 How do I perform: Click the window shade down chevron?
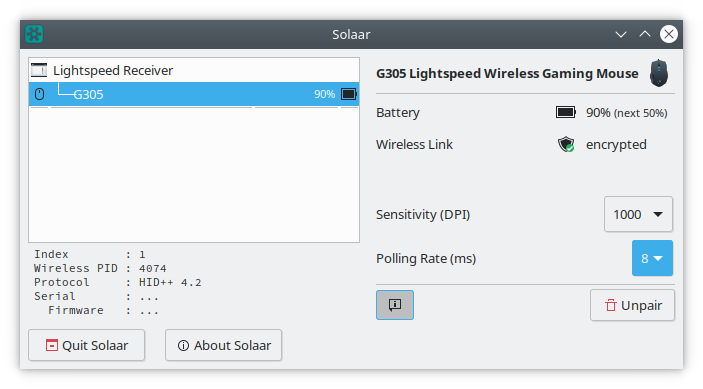click(x=621, y=34)
